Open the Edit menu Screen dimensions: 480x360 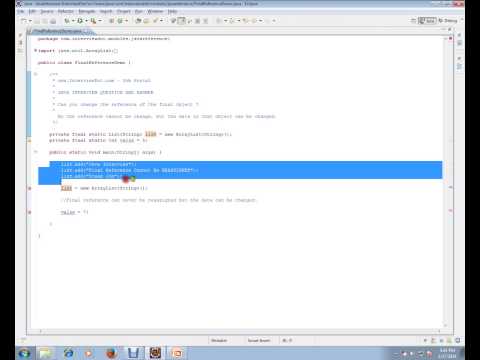[32, 11]
